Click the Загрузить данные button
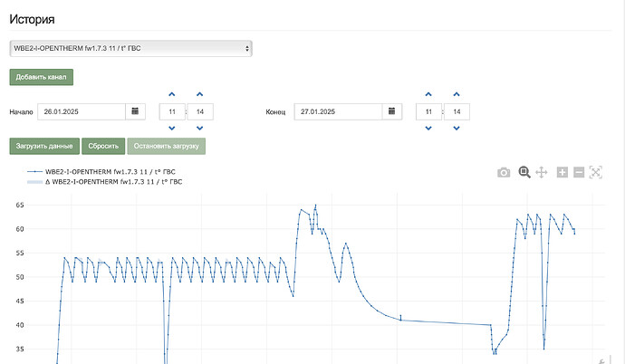Image resolution: width=625 pixels, height=364 pixels. click(x=44, y=146)
